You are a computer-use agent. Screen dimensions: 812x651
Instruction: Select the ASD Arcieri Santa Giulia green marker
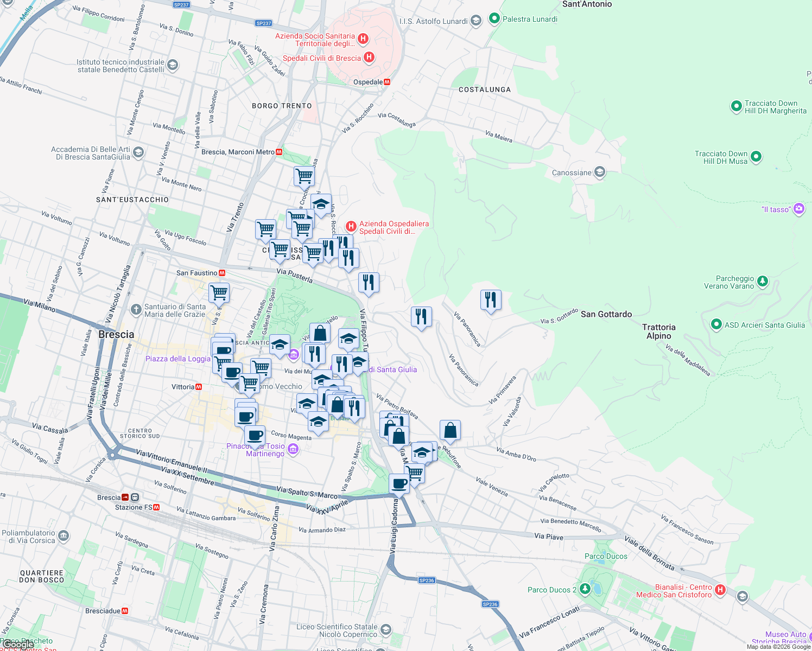717,324
